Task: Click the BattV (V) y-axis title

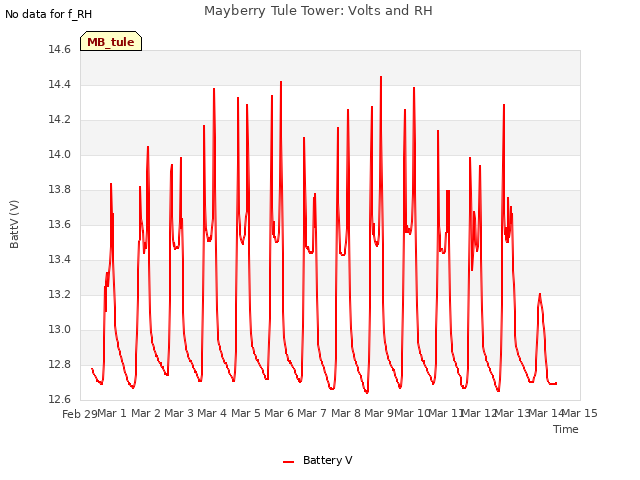Action: pyautogui.click(x=14, y=224)
